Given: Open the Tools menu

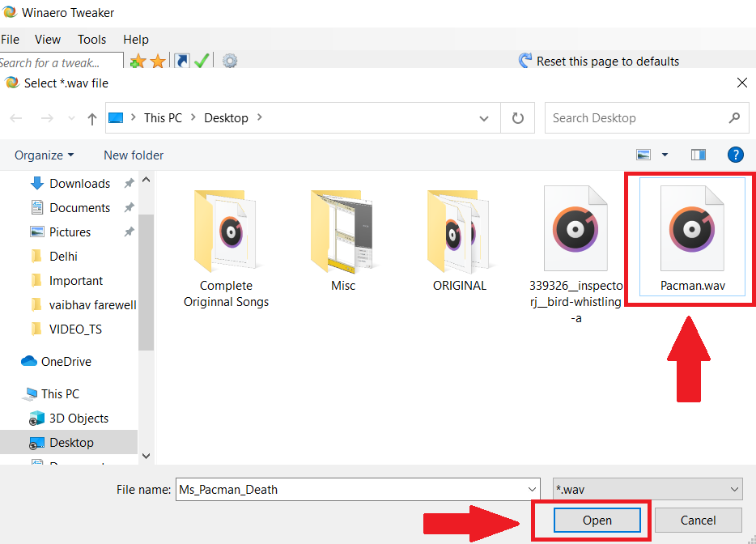Looking at the screenshot, I should click(91, 39).
